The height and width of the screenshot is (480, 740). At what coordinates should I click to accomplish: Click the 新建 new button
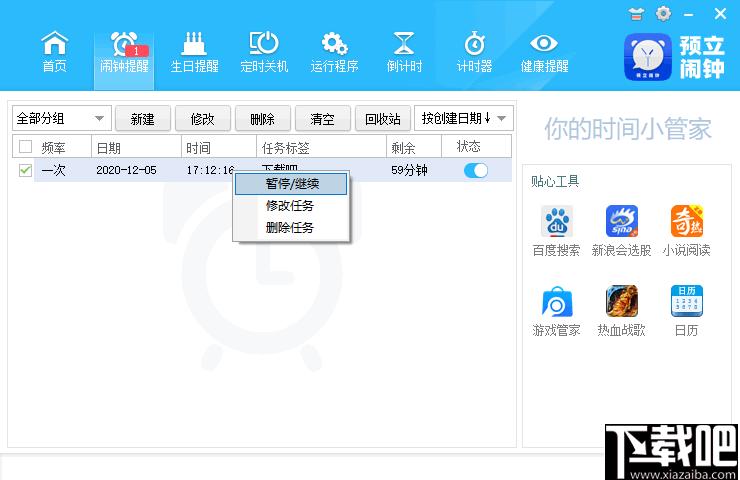[143, 118]
